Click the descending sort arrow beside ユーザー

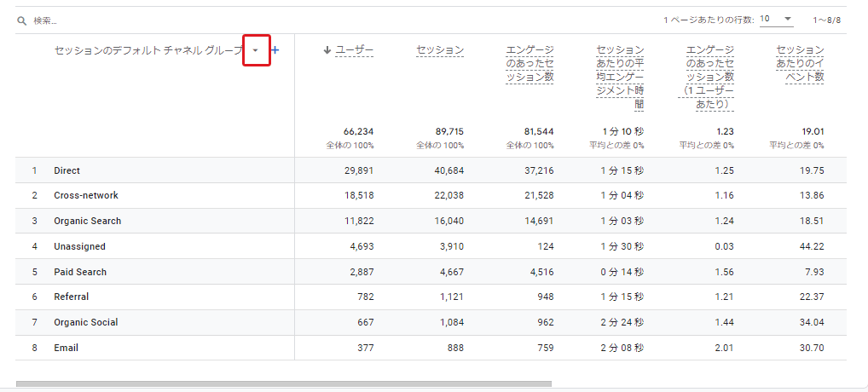pos(327,50)
